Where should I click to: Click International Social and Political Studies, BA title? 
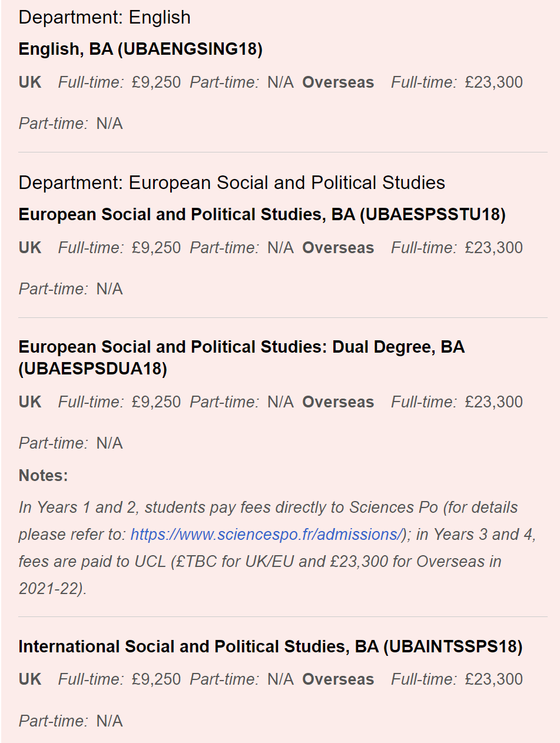(270, 647)
